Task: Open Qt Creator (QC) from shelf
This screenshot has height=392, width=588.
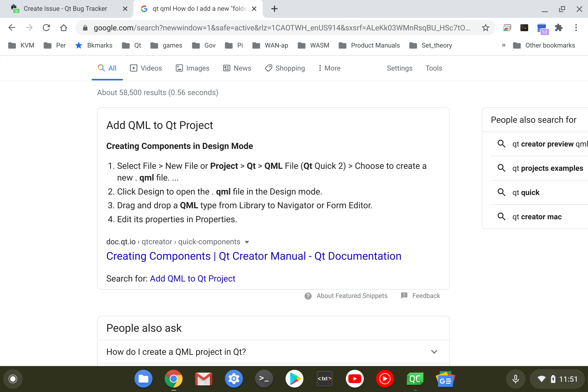Action: tap(415, 379)
